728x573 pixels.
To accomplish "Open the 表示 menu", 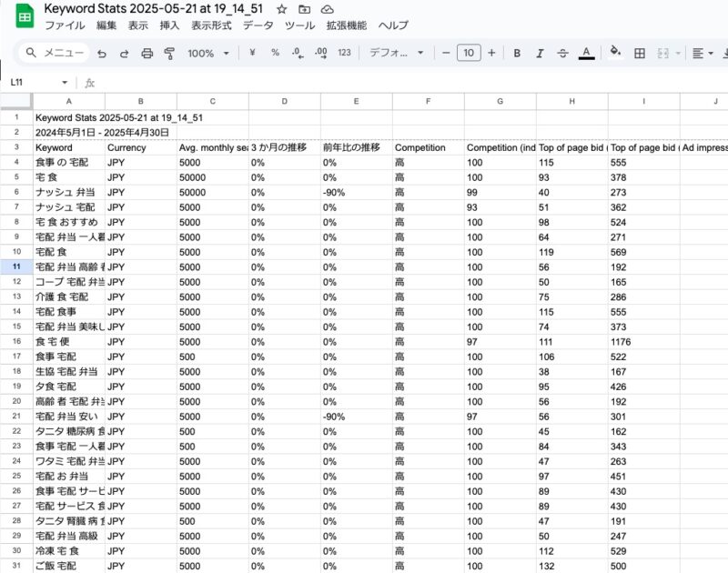I will [x=138, y=25].
